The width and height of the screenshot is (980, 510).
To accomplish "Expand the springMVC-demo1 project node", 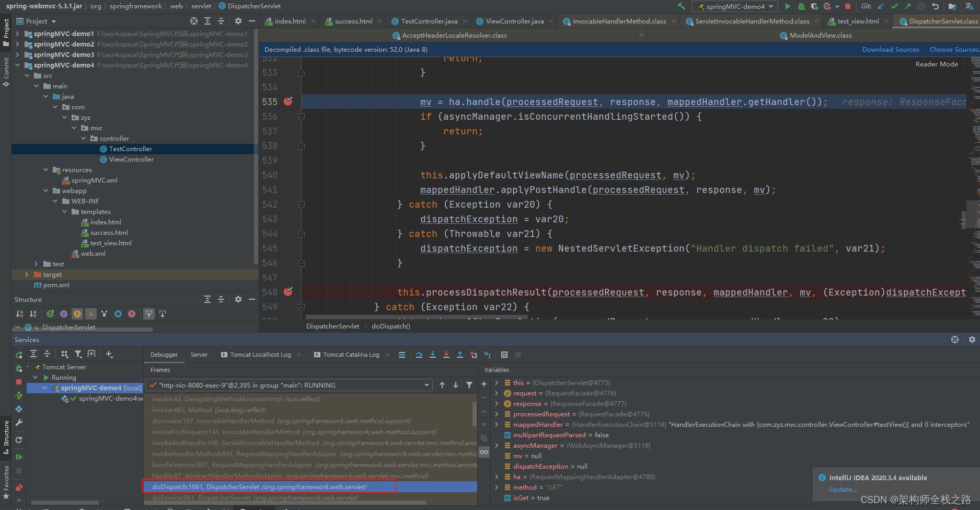I will coord(17,33).
